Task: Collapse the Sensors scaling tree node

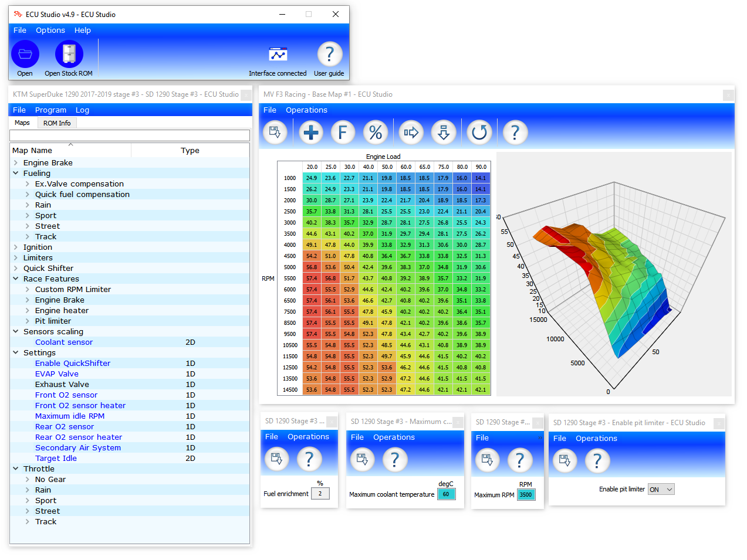Action: 16,332
